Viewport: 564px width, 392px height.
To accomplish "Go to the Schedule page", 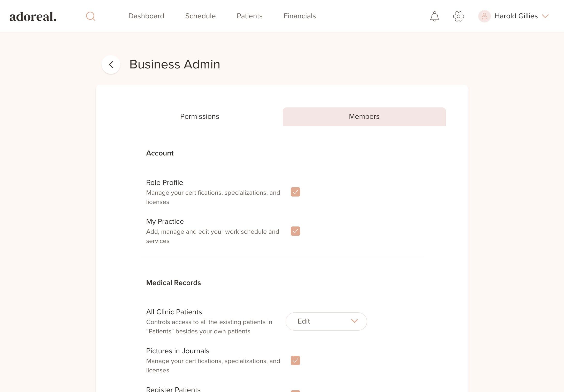I will click(200, 16).
